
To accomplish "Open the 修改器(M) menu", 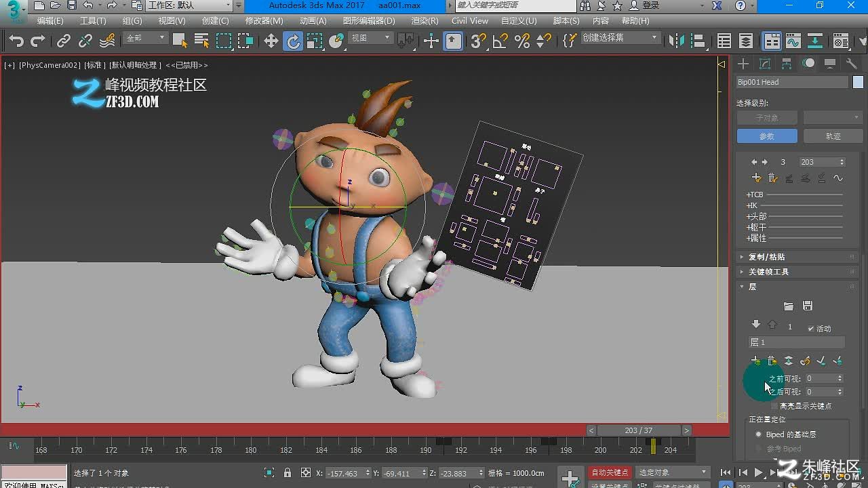I will click(264, 21).
